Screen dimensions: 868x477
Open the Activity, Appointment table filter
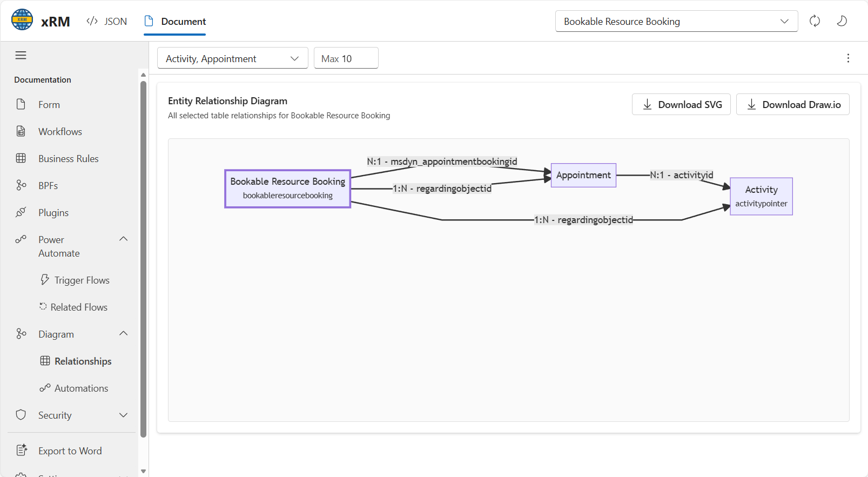(232, 58)
